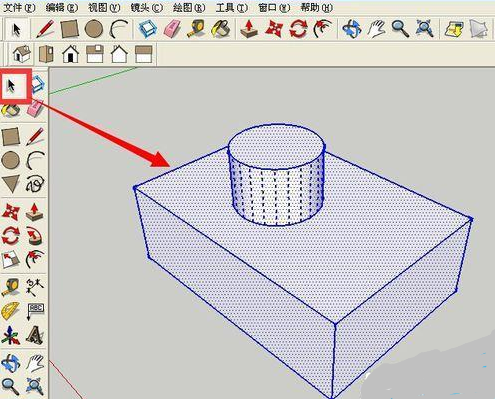Open the 编辑(E) menu
Image resolution: width=495 pixels, height=399 pixels.
62,7
